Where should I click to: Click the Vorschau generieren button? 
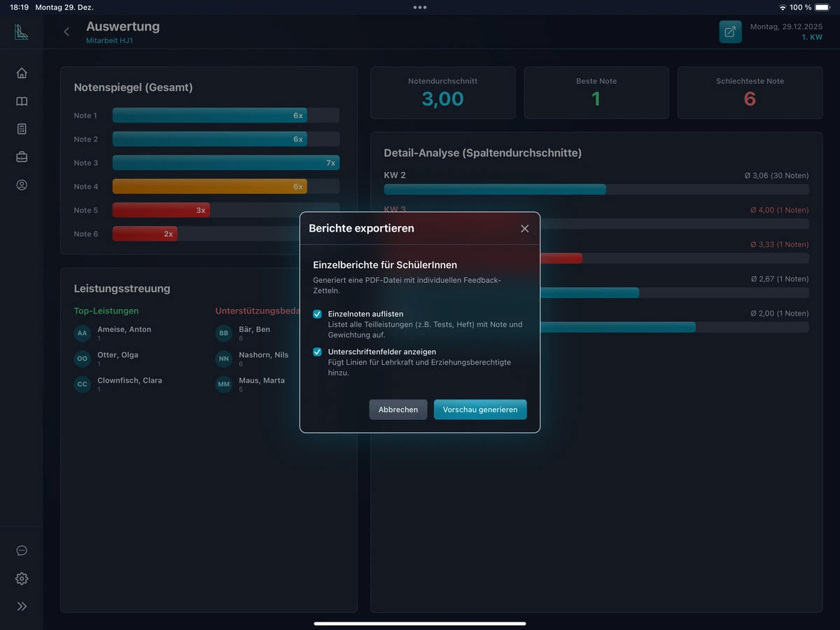[480, 409]
